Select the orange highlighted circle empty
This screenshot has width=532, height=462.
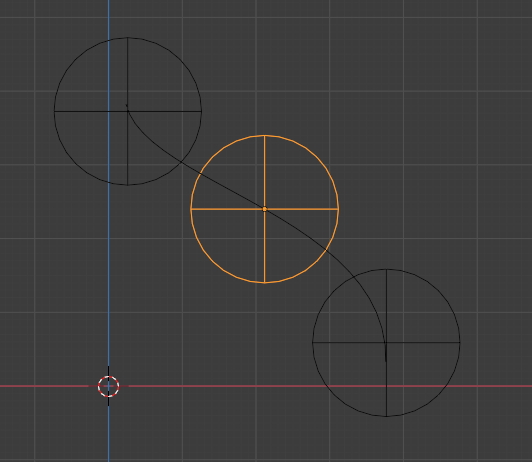[x=265, y=209]
